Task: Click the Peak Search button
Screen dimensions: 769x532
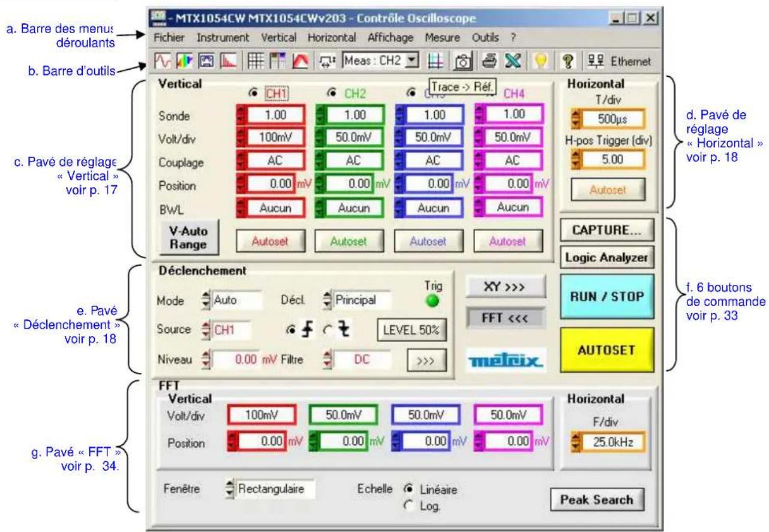Action: [x=597, y=498]
